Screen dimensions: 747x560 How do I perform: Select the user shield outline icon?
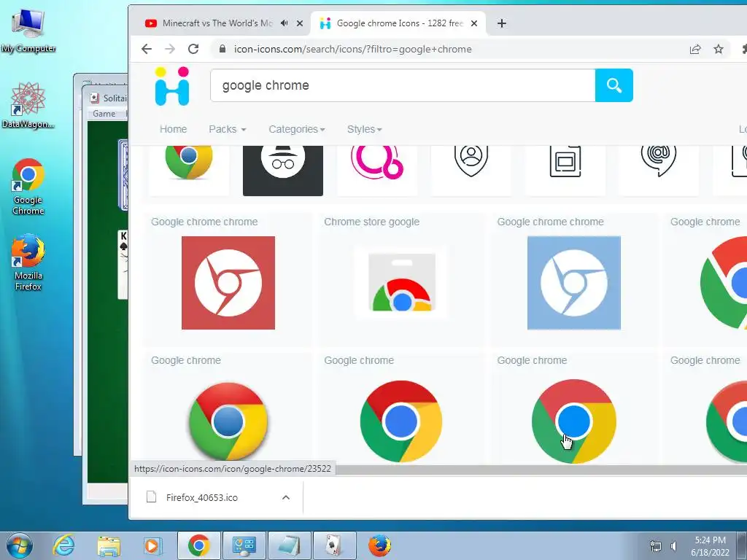[x=471, y=171]
